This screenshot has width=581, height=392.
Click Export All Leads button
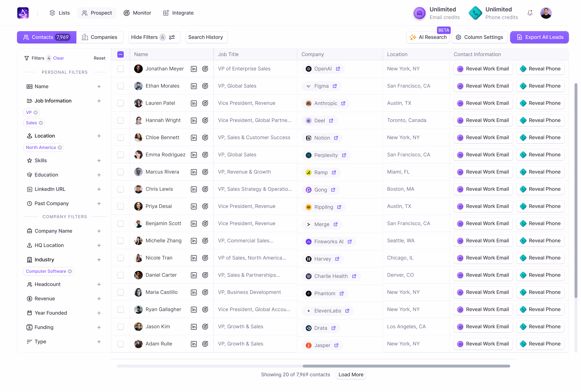click(x=539, y=37)
